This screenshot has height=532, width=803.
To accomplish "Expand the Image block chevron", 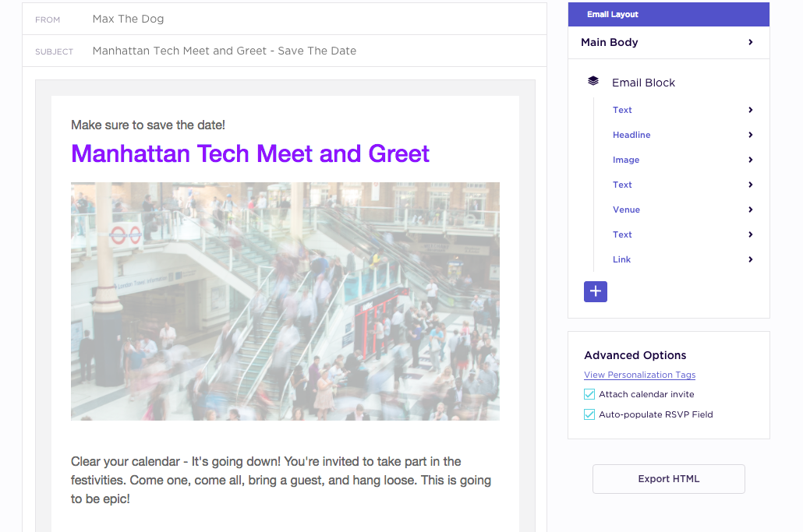I will coord(750,160).
